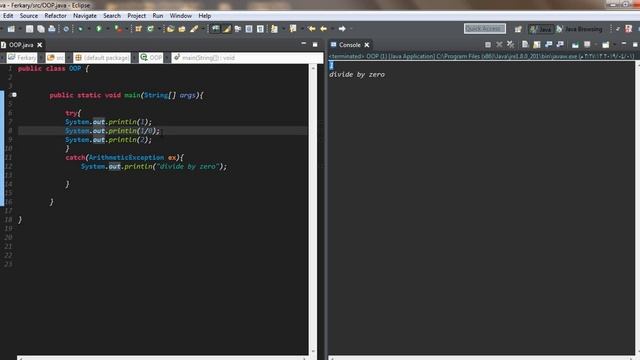Click the Terminate icon in Console toolbar

click(488, 44)
